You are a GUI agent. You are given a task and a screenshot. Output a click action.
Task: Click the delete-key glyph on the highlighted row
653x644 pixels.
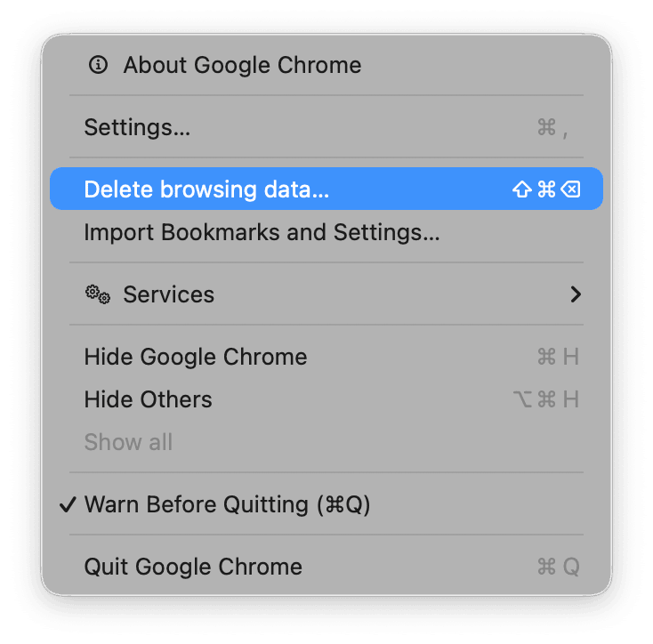[x=571, y=189]
